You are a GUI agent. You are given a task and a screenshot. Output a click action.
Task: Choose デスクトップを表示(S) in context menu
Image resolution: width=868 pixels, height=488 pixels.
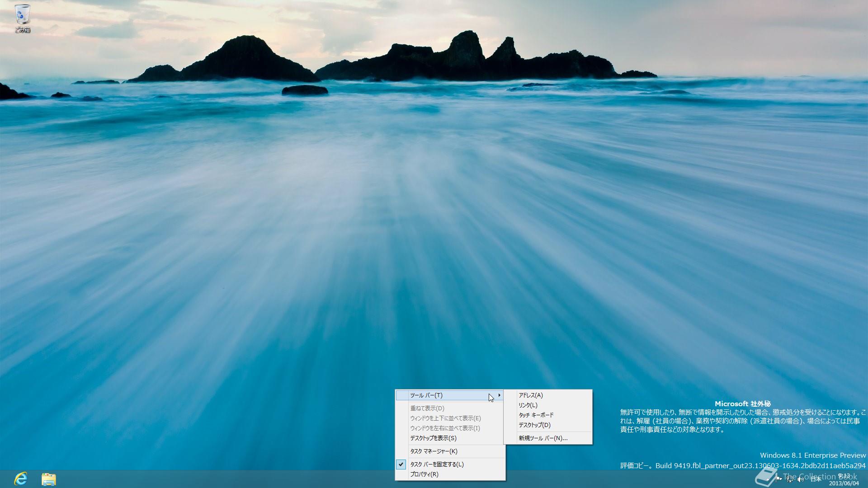click(450, 438)
